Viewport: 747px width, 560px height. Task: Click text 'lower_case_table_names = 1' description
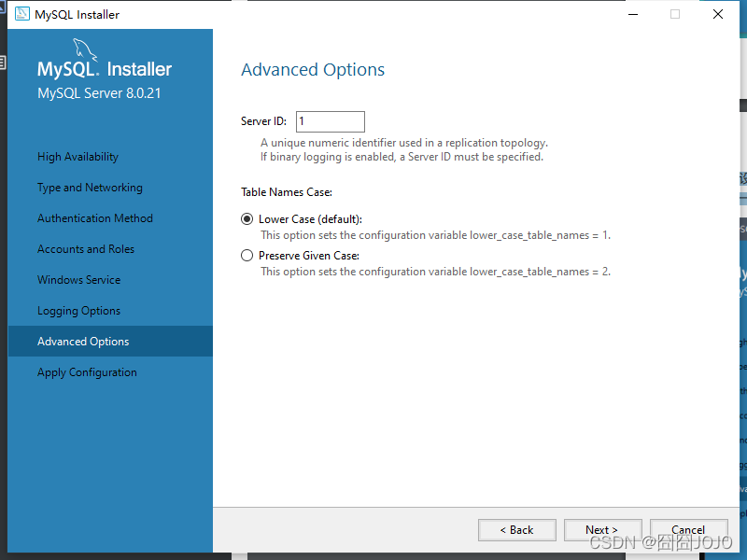tap(435, 235)
